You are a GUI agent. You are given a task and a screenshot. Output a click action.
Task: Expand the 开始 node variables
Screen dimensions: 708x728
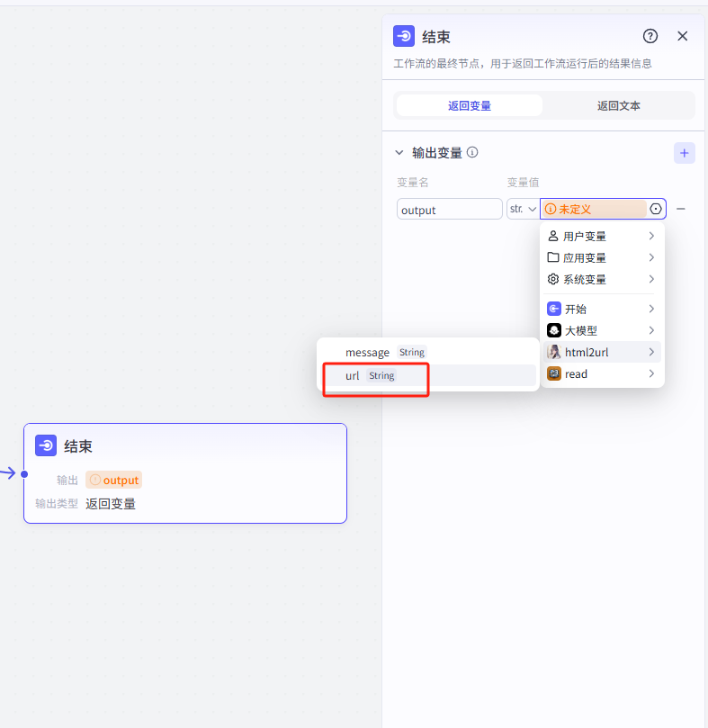(602, 309)
